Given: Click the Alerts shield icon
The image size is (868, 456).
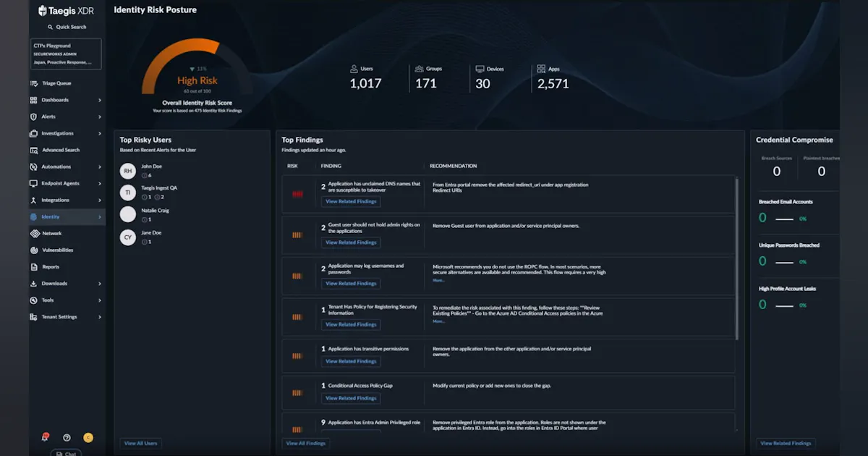Looking at the screenshot, I should [x=34, y=117].
